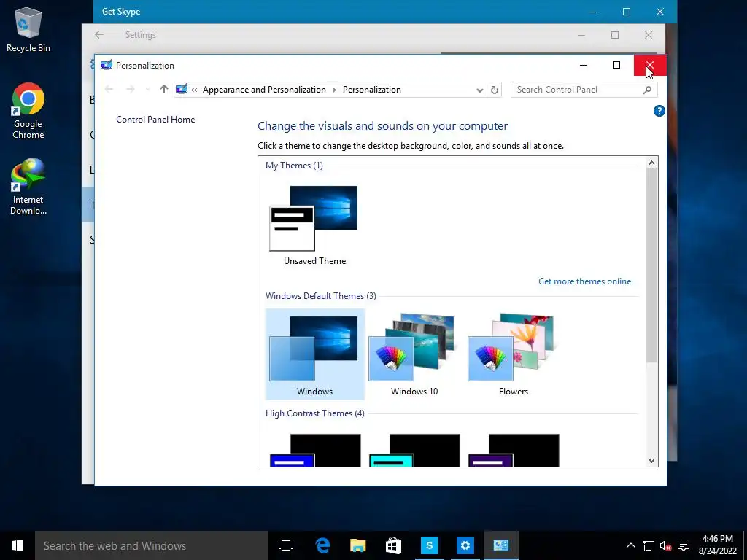Open File Explorer from the taskbar

point(357,545)
